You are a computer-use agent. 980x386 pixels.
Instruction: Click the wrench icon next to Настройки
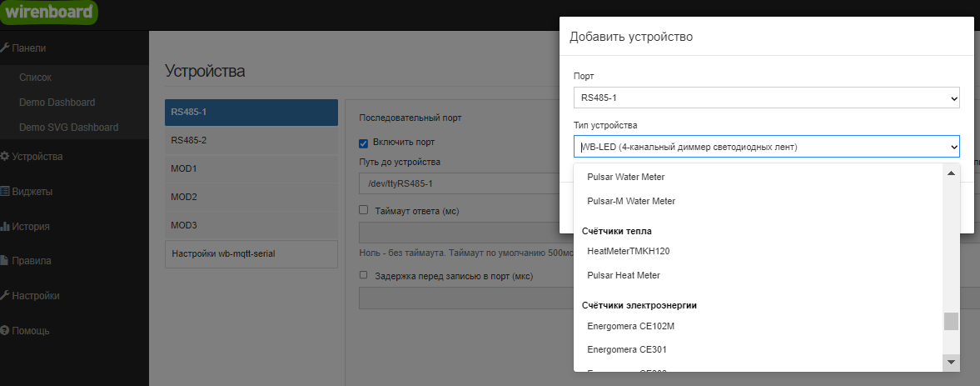tap(5, 296)
